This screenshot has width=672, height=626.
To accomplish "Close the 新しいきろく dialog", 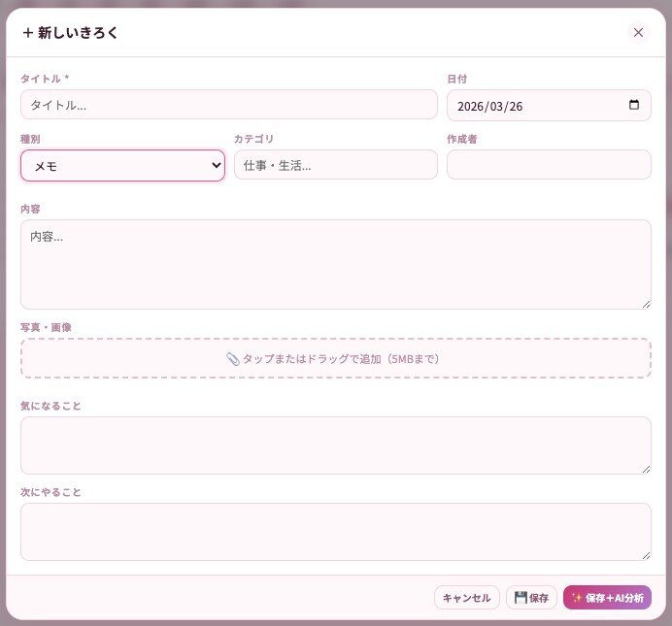I will pos(638,33).
